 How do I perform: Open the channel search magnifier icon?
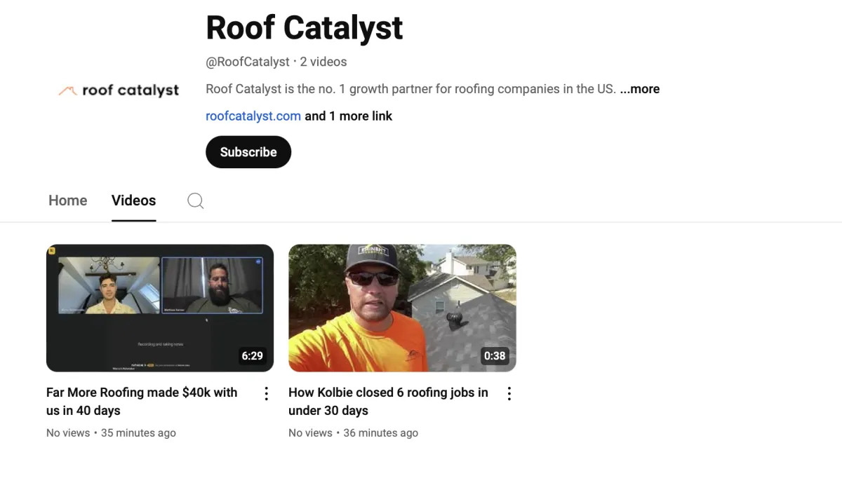(x=196, y=201)
